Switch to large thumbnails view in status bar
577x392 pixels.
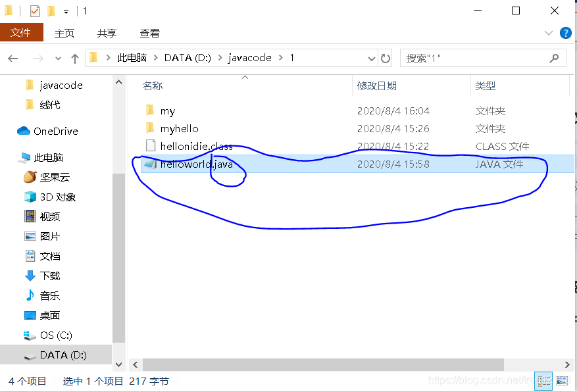(x=562, y=380)
